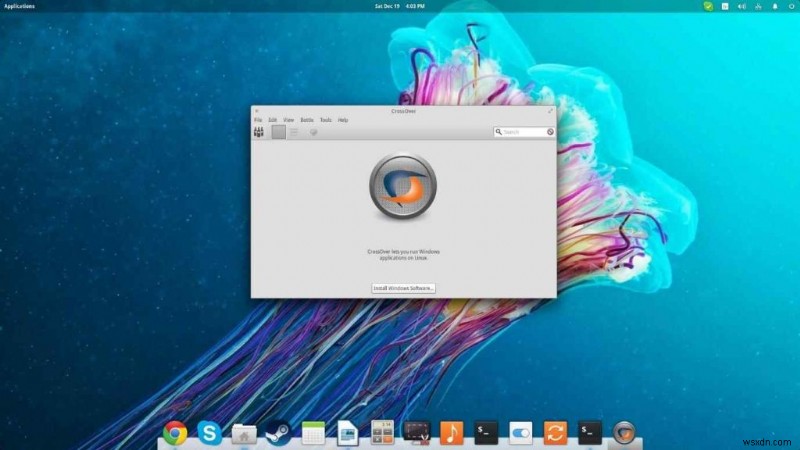800x450 pixels.
Task: Switch to the list view toolbar button
Action: point(295,132)
